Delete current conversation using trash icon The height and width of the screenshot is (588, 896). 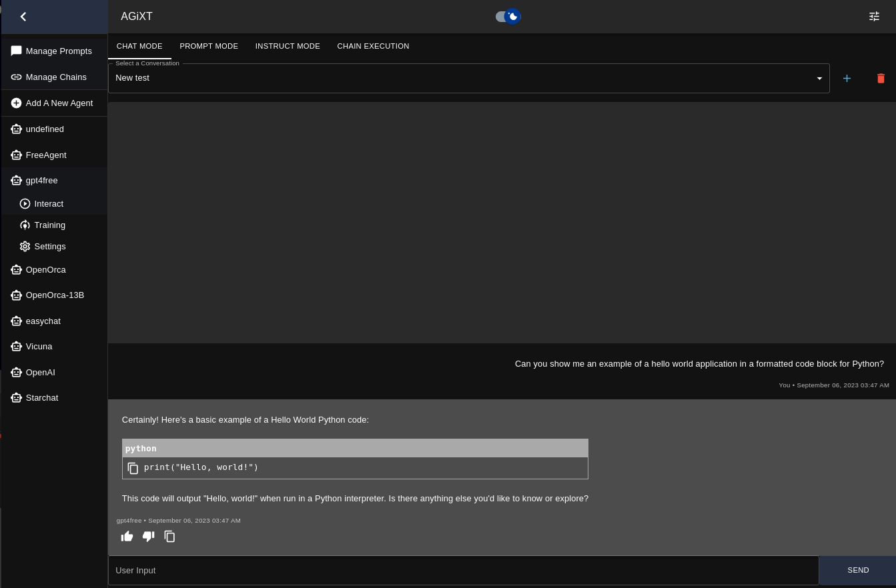coord(881,78)
